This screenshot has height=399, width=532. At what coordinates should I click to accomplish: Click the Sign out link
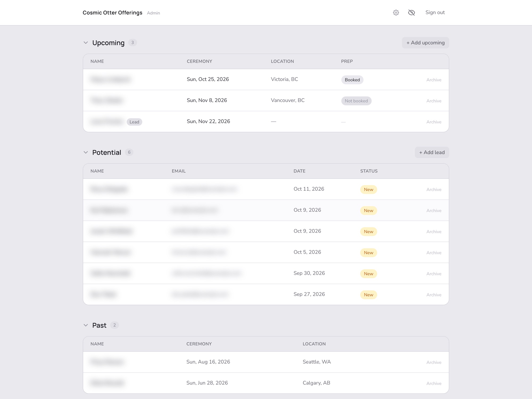[435, 13]
